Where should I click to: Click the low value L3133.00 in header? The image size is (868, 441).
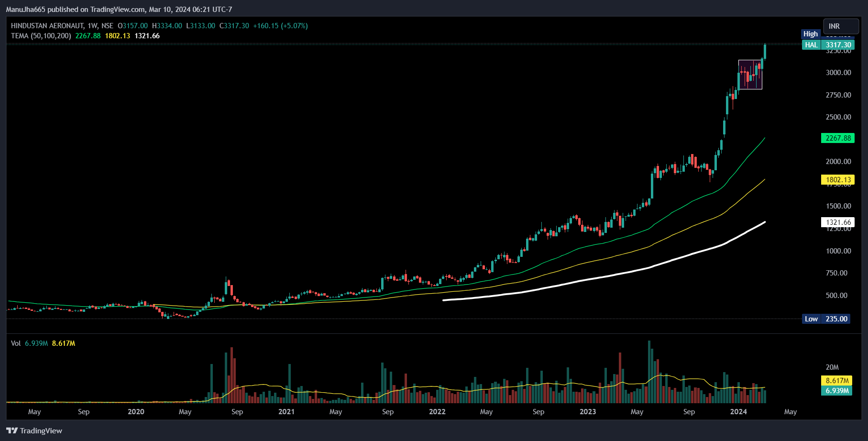(x=200, y=26)
